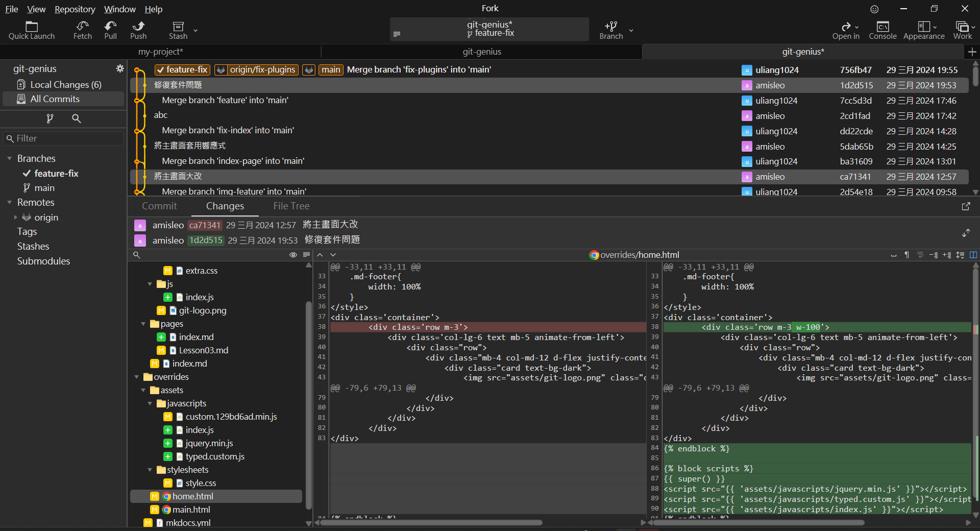Switch to the my-project* tab
The width and height of the screenshot is (980, 531).
160,52
